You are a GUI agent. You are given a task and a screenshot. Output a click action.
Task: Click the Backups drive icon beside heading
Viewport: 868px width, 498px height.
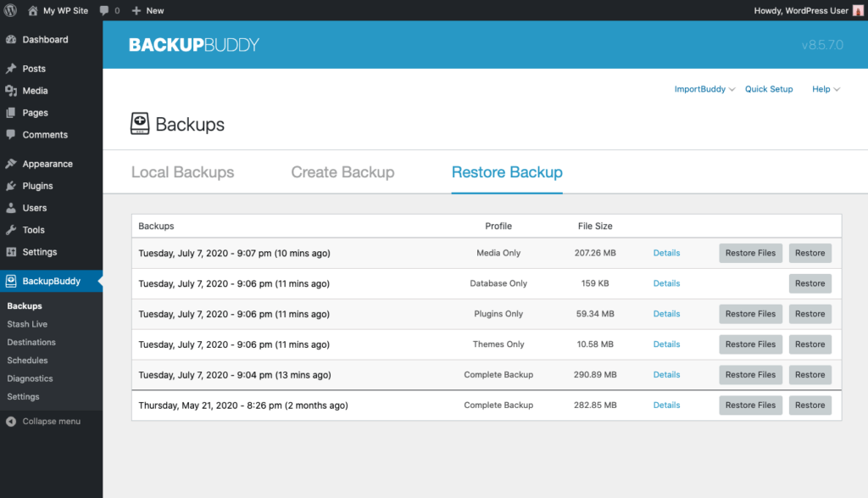(140, 124)
